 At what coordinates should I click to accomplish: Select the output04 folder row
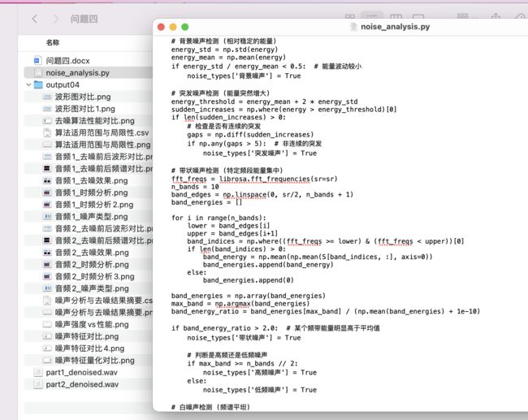coord(89,84)
